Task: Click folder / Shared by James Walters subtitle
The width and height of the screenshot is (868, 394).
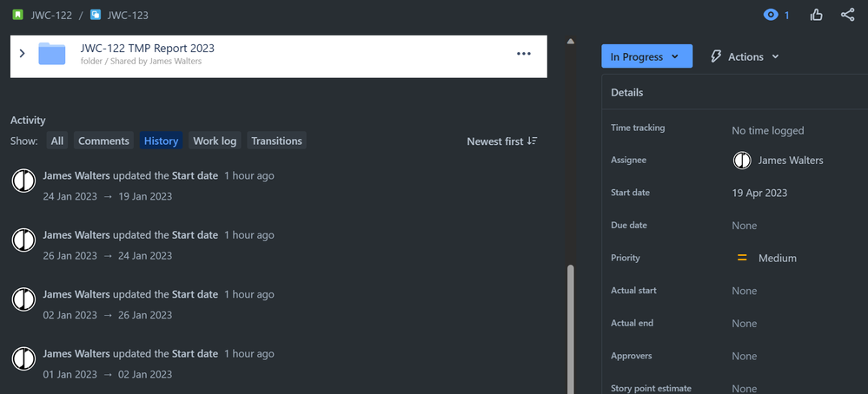Action: pyautogui.click(x=141, y=62)
